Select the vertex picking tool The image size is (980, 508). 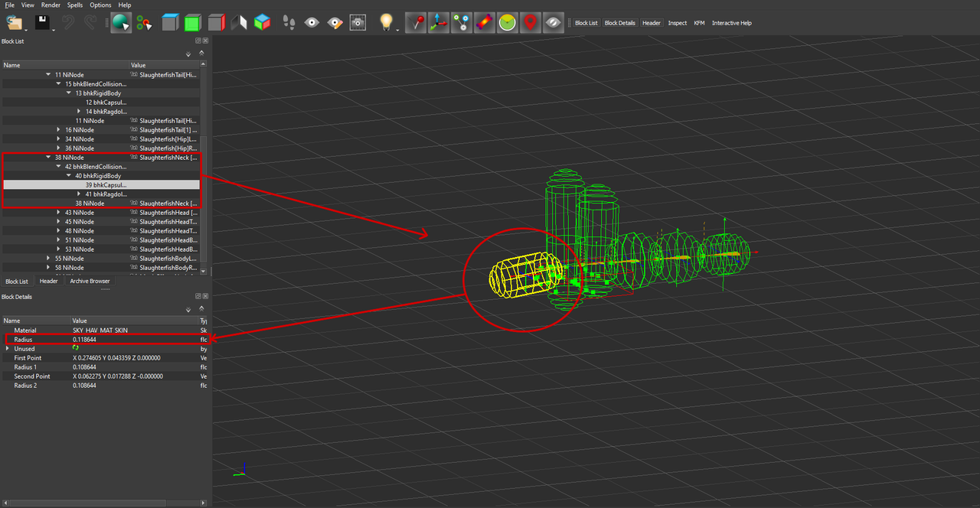144,23
